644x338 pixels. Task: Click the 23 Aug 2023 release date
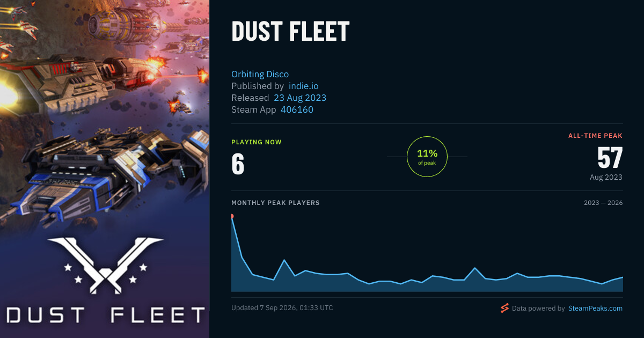[x=300, y=98]
